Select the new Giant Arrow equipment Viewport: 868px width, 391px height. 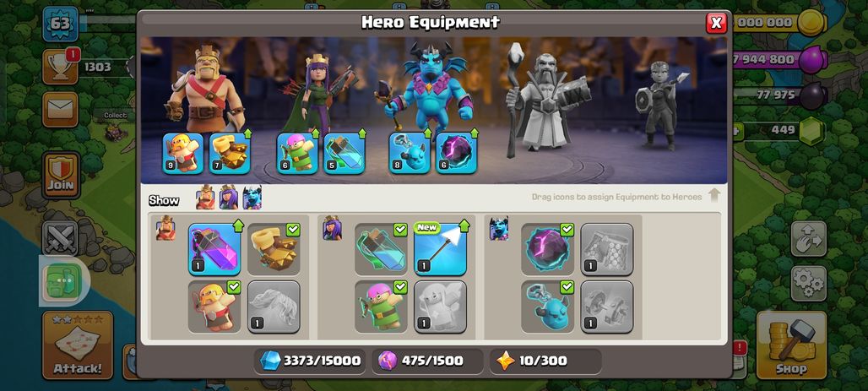point(440,249)
